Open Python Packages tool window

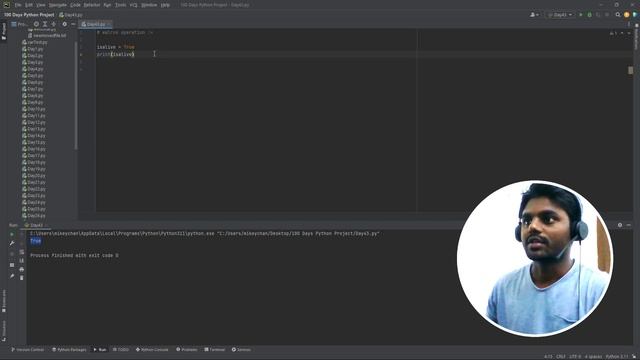pyautogui.click(x=69, y=350)
